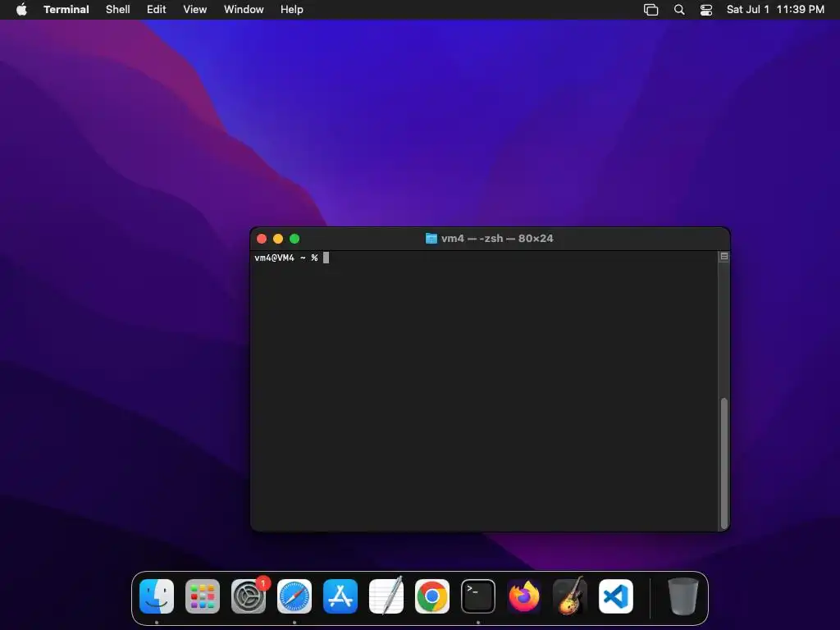
Task: Open the Window menu
Action: [x=244, y=10]
